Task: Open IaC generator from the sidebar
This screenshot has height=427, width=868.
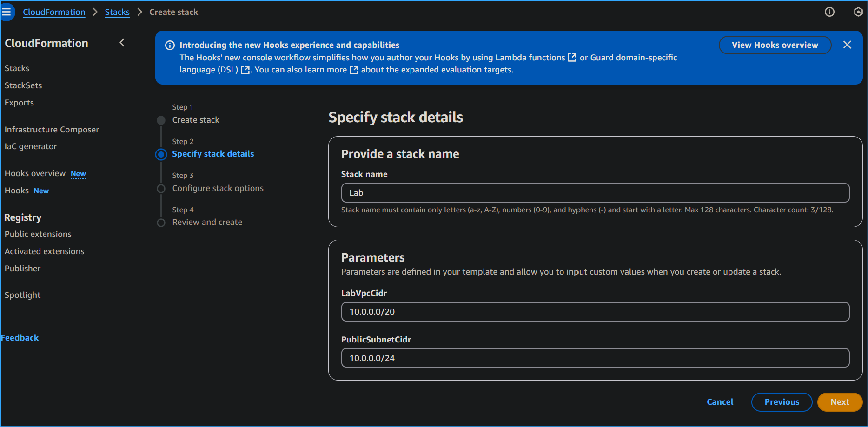Action: pos(31,146)
